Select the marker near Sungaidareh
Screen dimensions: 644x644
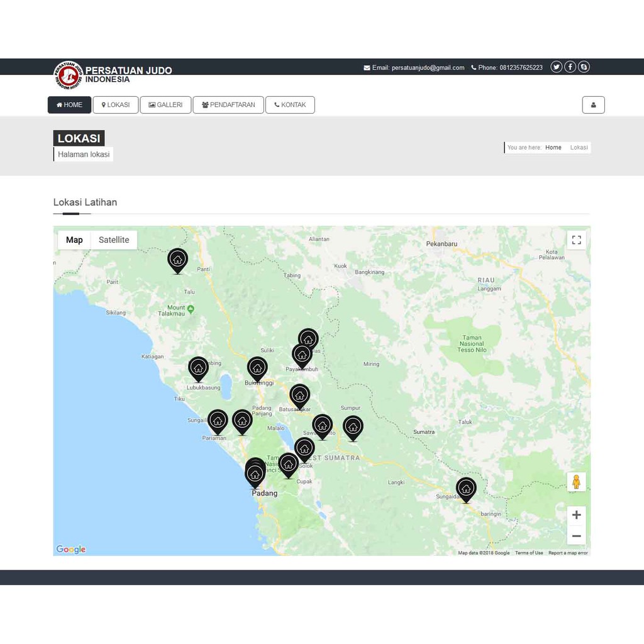pos(466,488)
